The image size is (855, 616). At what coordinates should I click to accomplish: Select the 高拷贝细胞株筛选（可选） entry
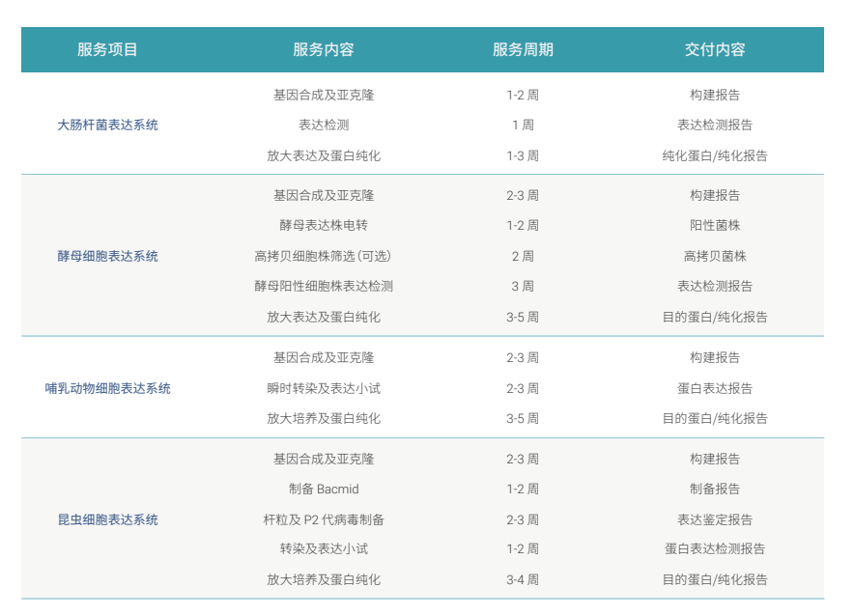323,256
